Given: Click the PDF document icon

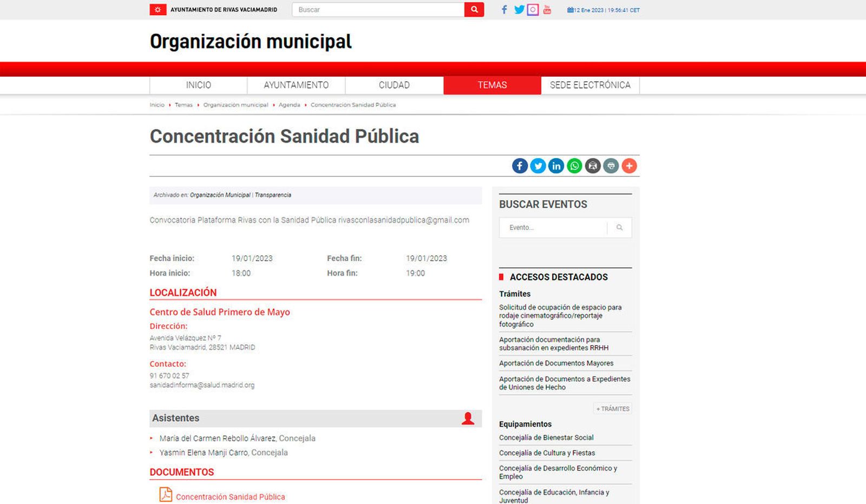Looking at the screenshot, I should pyautogui.click(x=166, y=495).
